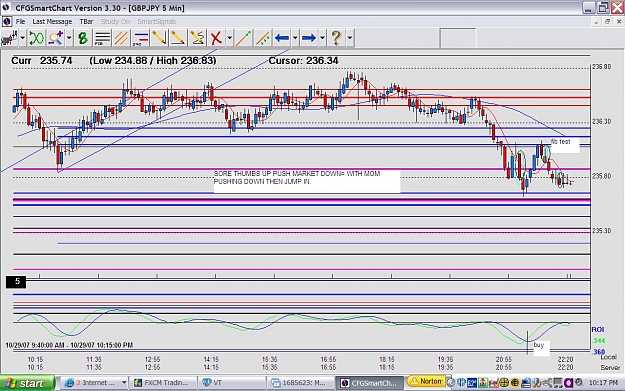625x391 pixels.
Task: Click the green number 8 icon
Action: (83, 38)
